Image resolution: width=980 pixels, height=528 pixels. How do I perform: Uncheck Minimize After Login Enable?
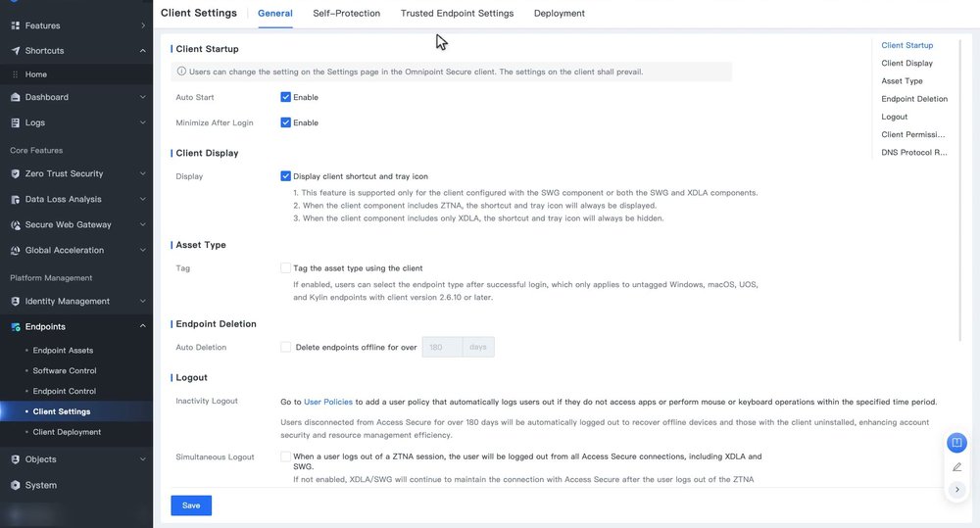[285, 122]
